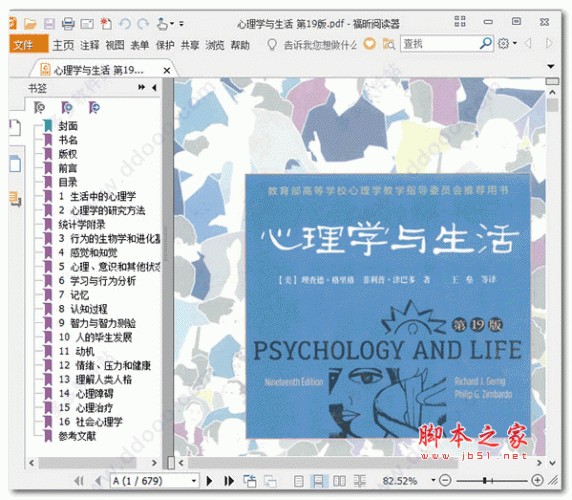Select continuous page view icon
Image resolution: width=572 pixels, height=500 pixels.
click(x=318, y=481)
